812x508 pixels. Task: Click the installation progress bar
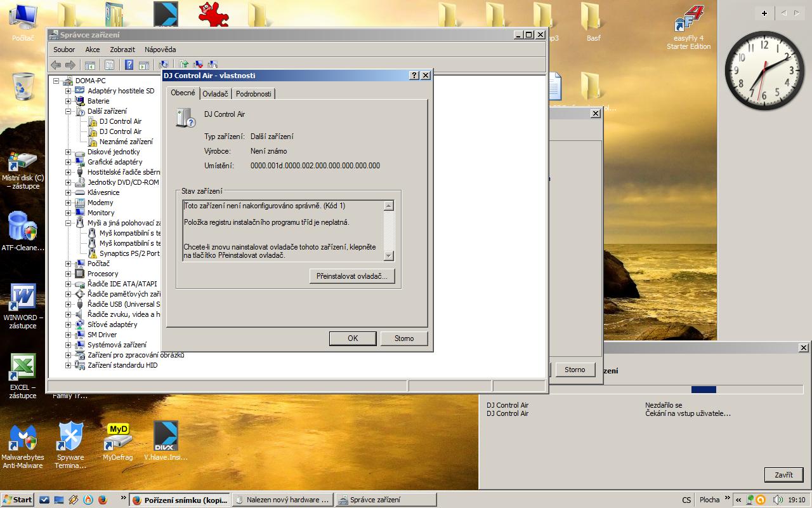(x=643, y=389)
